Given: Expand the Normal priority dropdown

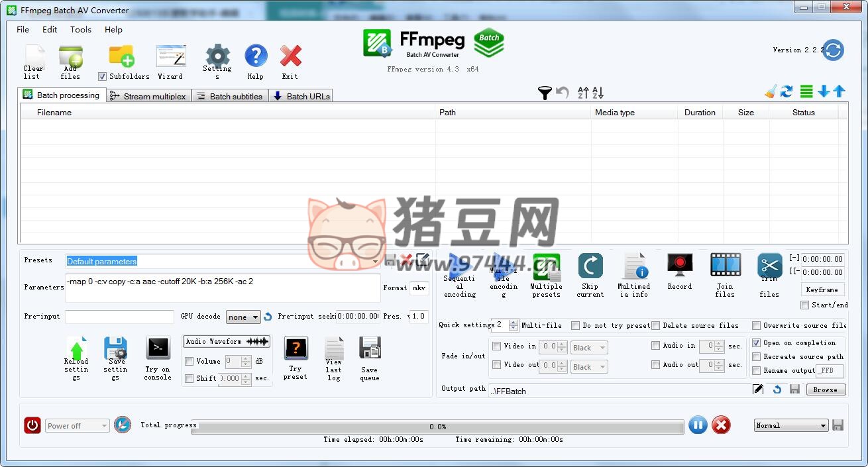Looking at the screenshot, I should (x=791, y=426).
